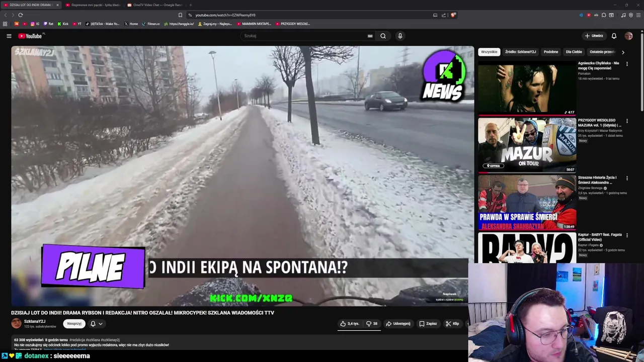Open the IG bookmark
The width and height of the screenshot is (644, 362).
tap(35, 24)
